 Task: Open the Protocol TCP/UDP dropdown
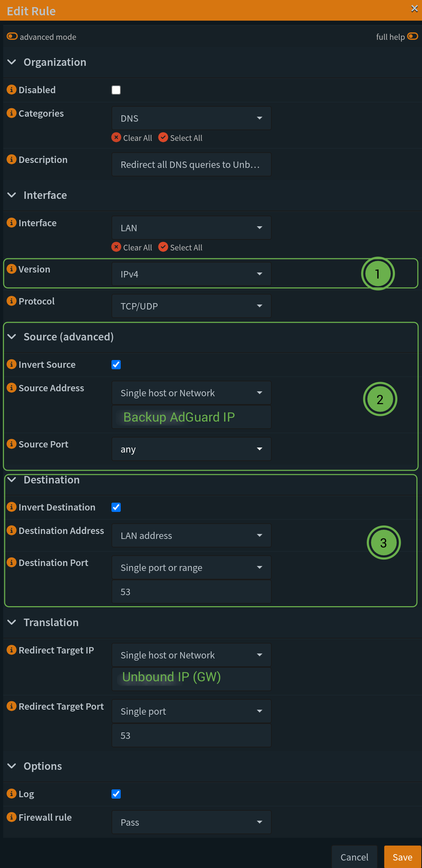coord(192,306)
